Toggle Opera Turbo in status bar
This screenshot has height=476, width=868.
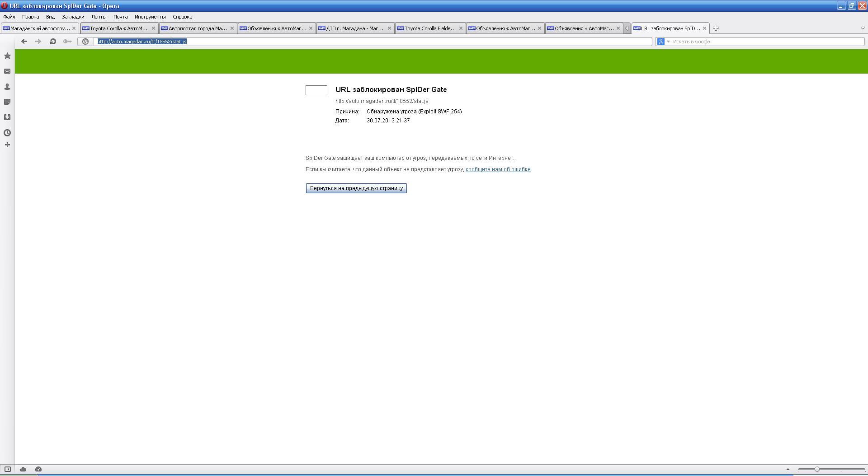38,469
